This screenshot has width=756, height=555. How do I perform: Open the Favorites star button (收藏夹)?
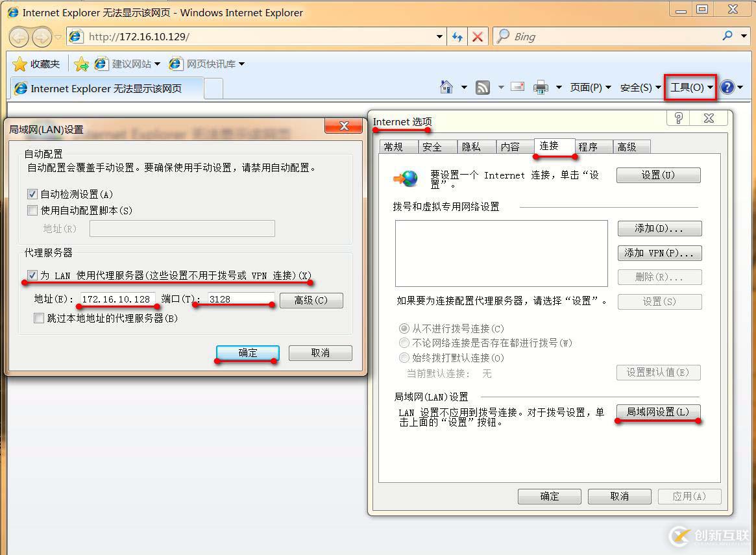37,64
